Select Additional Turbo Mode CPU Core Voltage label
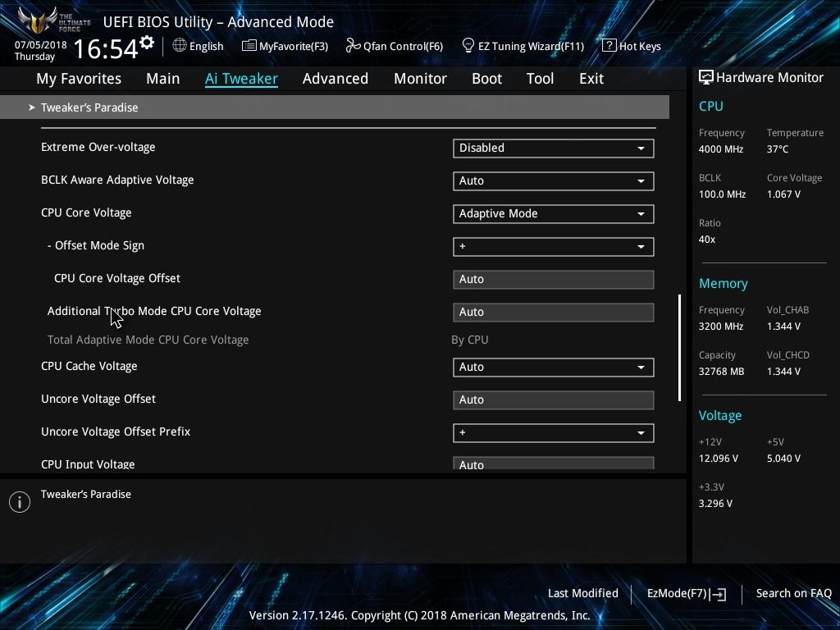Screen dimensions: 840x630 pyautogui.click(x=154, y=311)
